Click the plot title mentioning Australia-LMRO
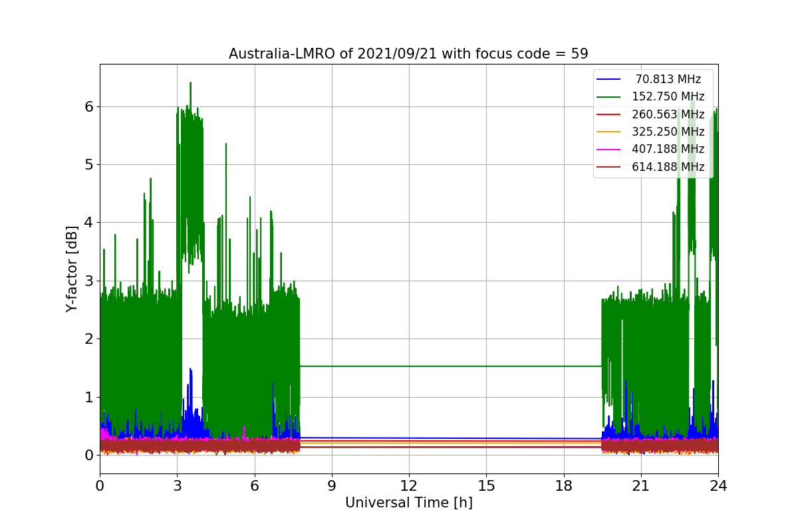The height and width of the screenshot is (532, 798). [408, 54]
